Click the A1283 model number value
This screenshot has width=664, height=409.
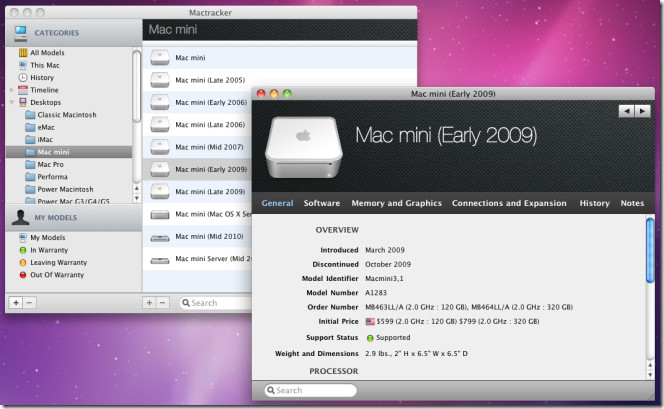pyautogui.click(x=376, y=293)
